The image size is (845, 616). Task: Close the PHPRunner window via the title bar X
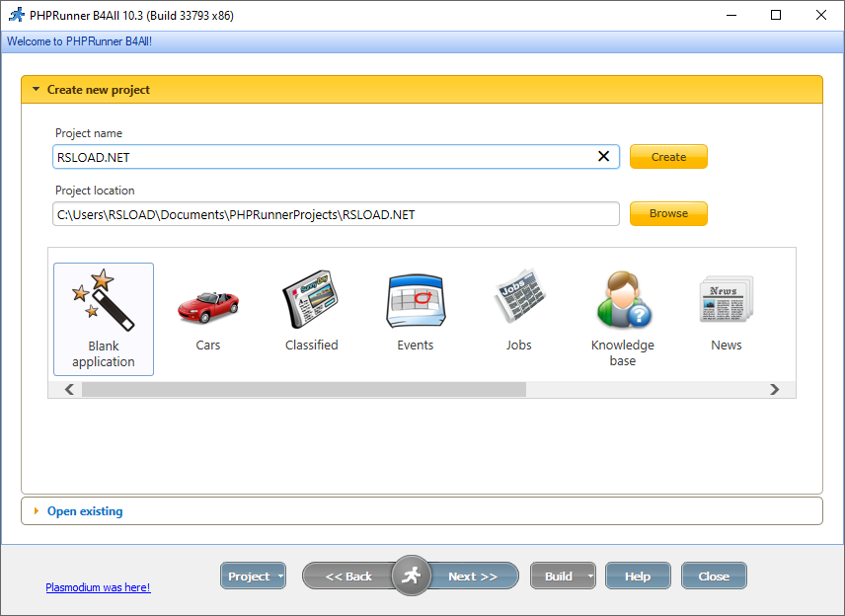(x=820, y=15)
